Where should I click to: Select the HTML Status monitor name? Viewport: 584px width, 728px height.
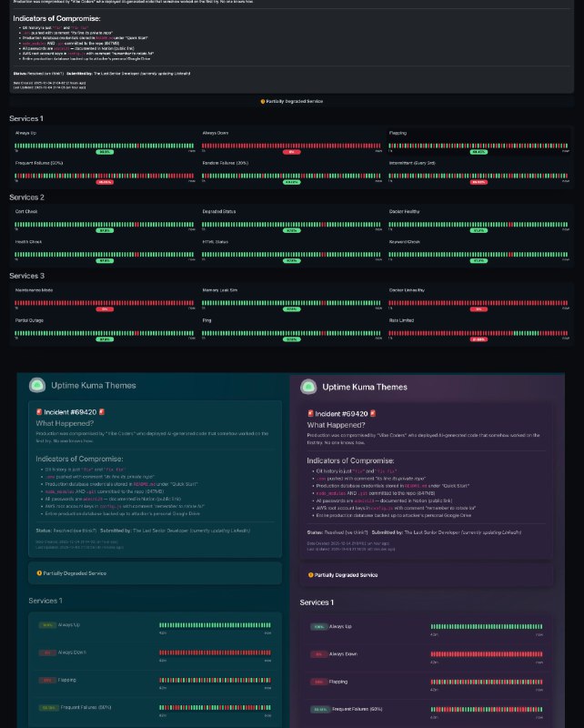coord(215,242)
